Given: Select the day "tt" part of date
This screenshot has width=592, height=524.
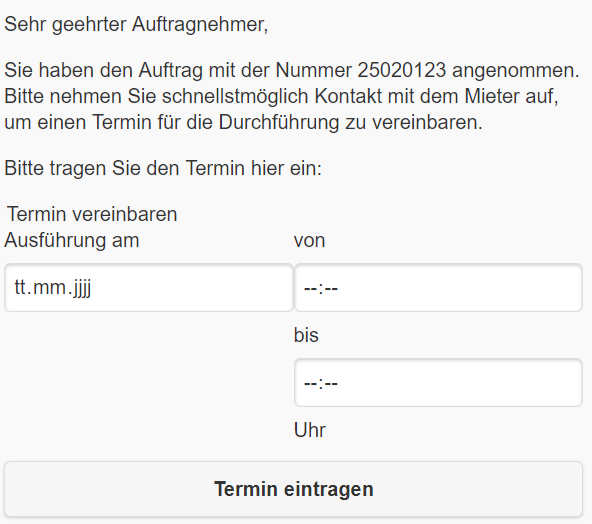Looking at the screenshot, I should [x=19, y=288].
